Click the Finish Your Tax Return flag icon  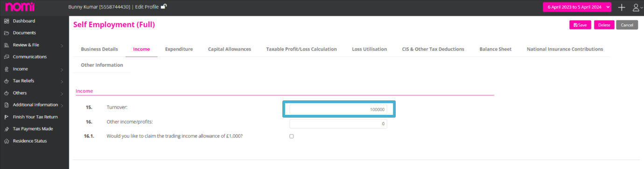pos(7,117)
